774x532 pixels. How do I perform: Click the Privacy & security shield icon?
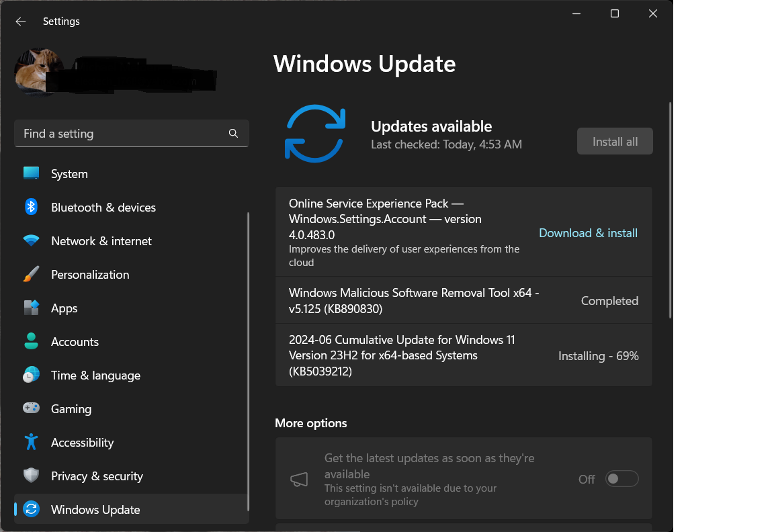tap(31, 476)
